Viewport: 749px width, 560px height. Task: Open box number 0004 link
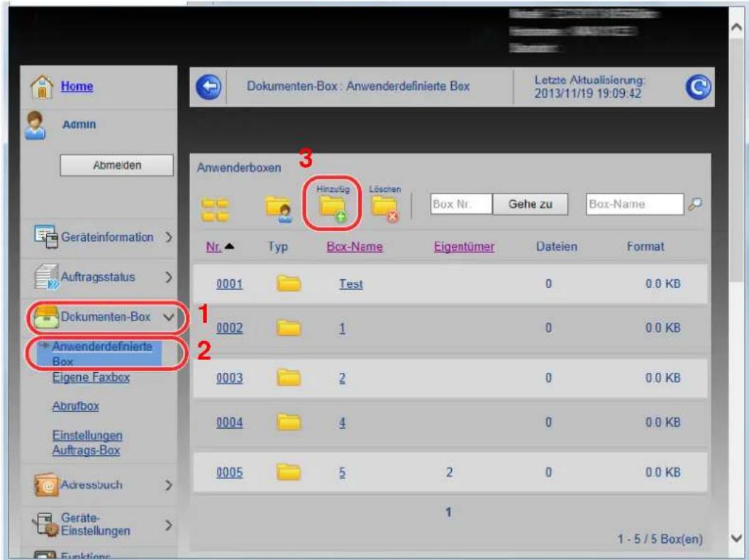(229, 422)
